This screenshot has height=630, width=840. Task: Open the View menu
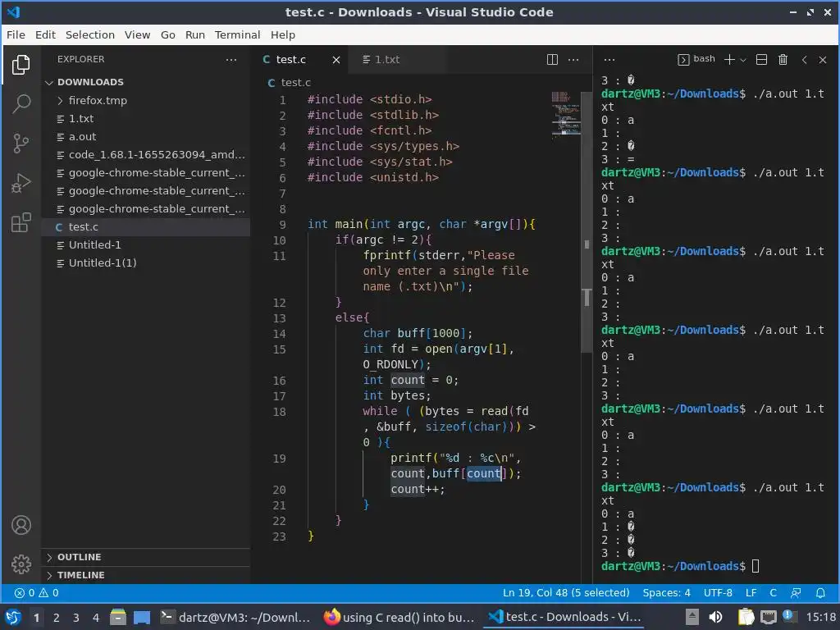tap(137, 34)
